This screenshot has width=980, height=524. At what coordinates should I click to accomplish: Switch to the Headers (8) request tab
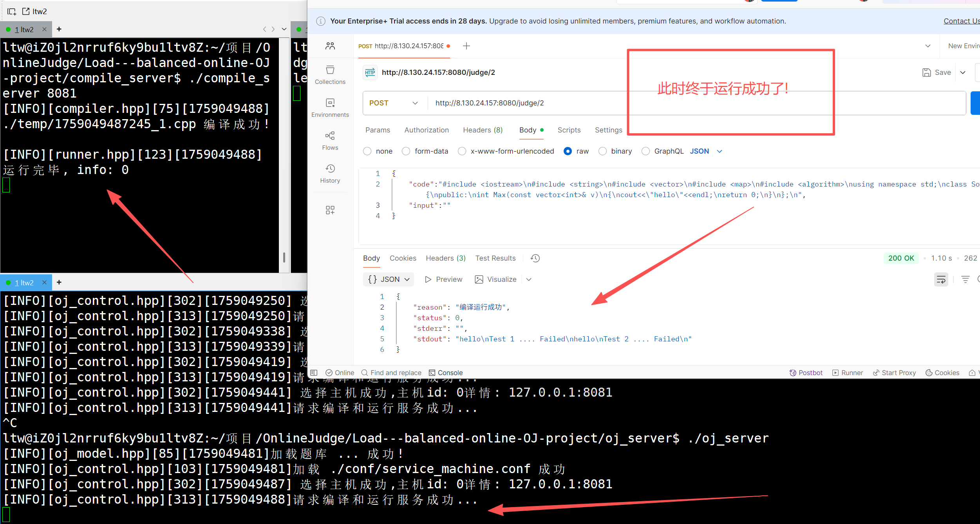tap(483, 130)
